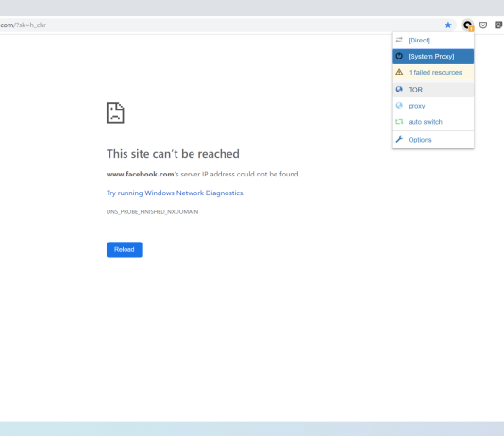Switch to the proxy profile
This screenshot has width=504, height=436.
click(x=432, y=106)
